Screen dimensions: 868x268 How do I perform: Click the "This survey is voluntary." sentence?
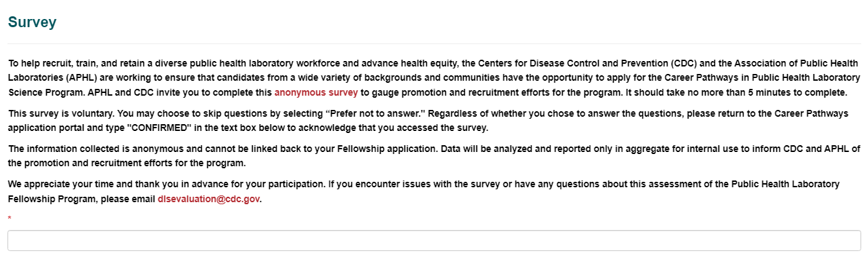point(61,113)
